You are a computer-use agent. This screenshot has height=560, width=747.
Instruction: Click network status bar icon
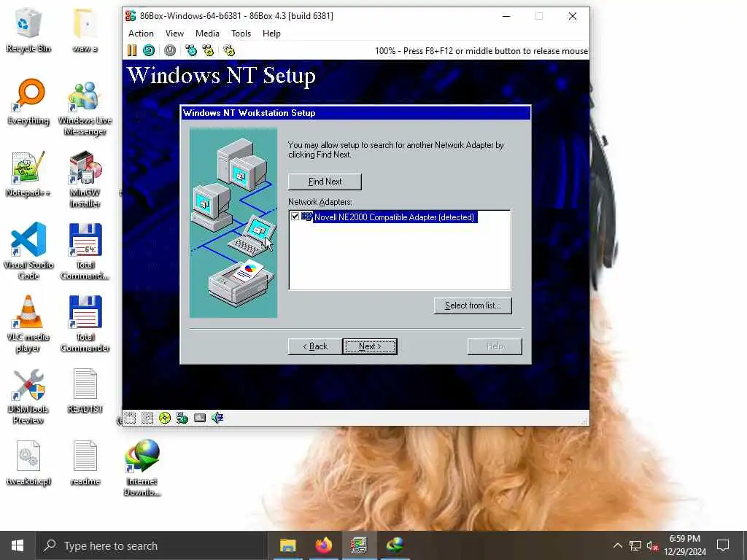coord(182,418)
